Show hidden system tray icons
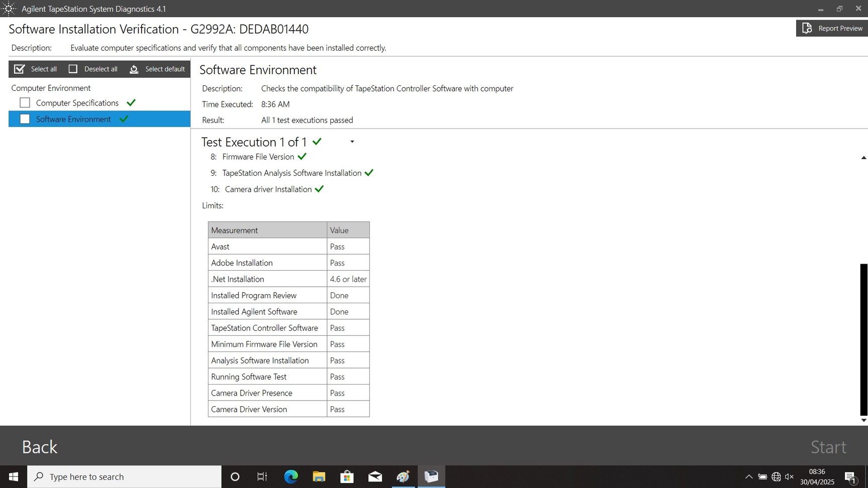 748,476
